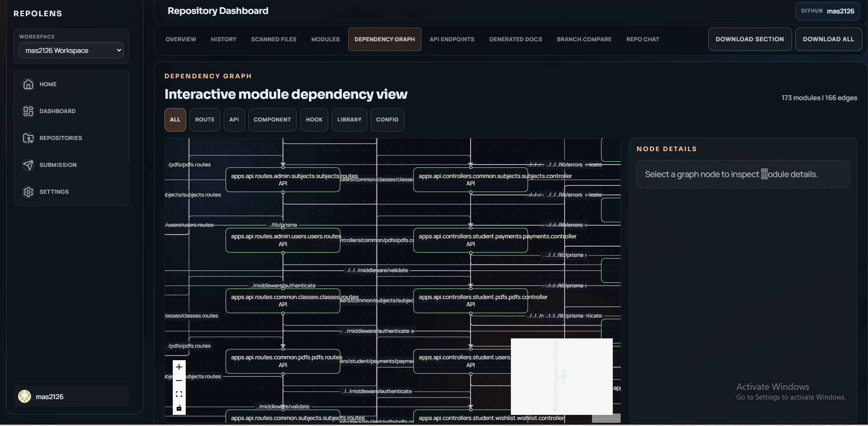The width and height of the screenshot is (868, 426).
Task: Select the apps.api.routes.admin.users.users.routes node
Action: [x=283, y=240]
